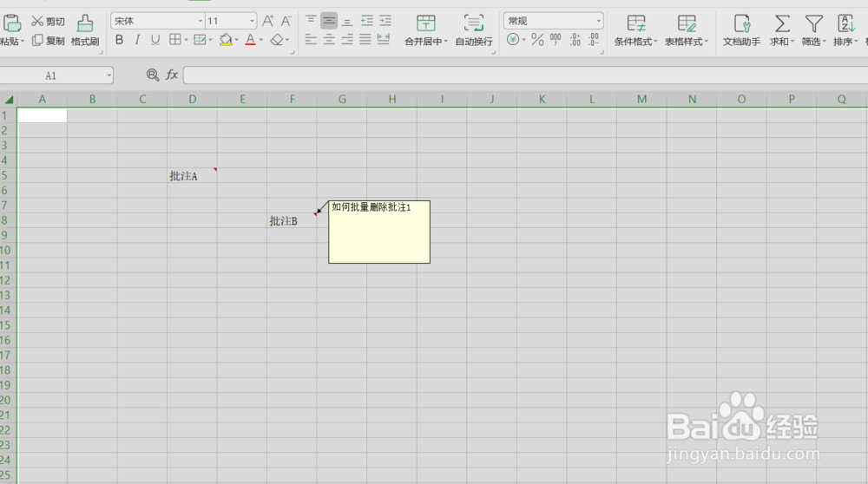Apply red font color

coord(250,39)
